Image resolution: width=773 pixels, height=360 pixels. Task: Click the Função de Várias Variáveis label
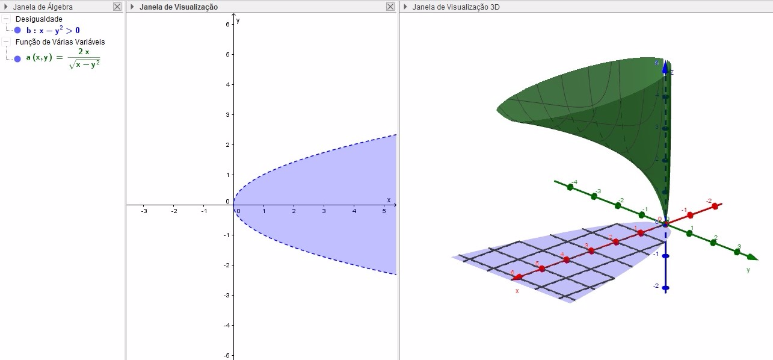click(60, 42)
